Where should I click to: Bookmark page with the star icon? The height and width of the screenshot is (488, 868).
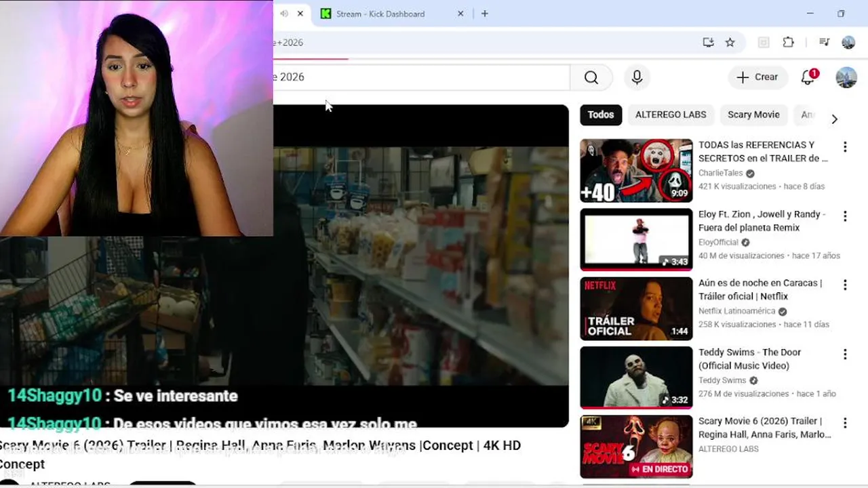[x=730, y=42]
